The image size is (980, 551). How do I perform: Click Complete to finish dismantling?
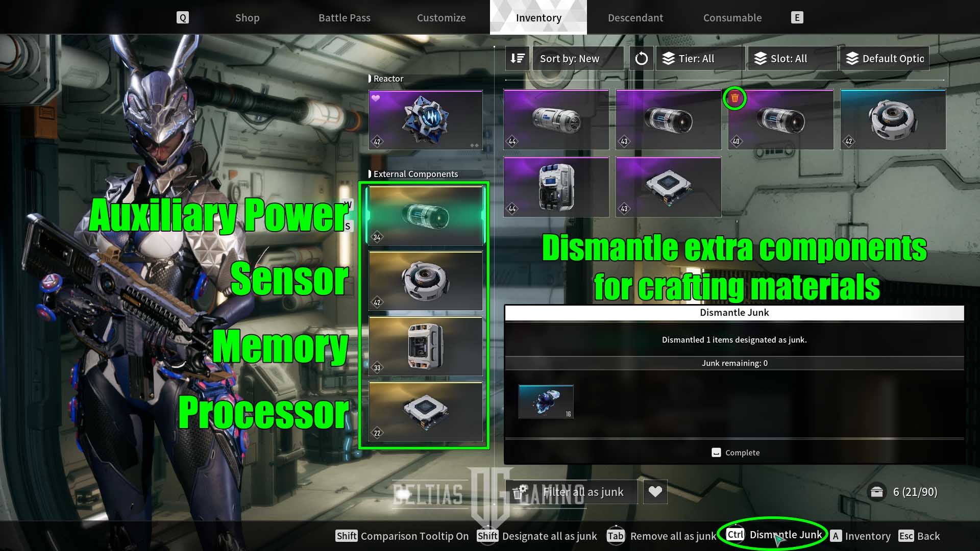tap(734, 452)
